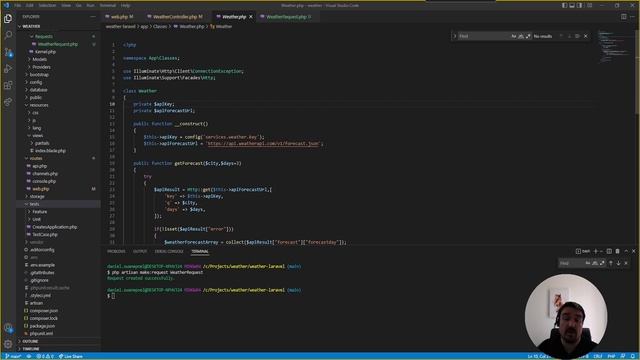Expand the config folder
This screenshot has height=360, width=640.
coord(59,82)
